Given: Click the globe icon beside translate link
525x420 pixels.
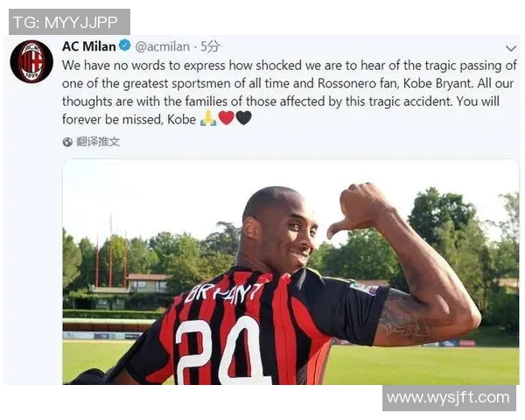Looking at the screenshot, I should point(67,142).
